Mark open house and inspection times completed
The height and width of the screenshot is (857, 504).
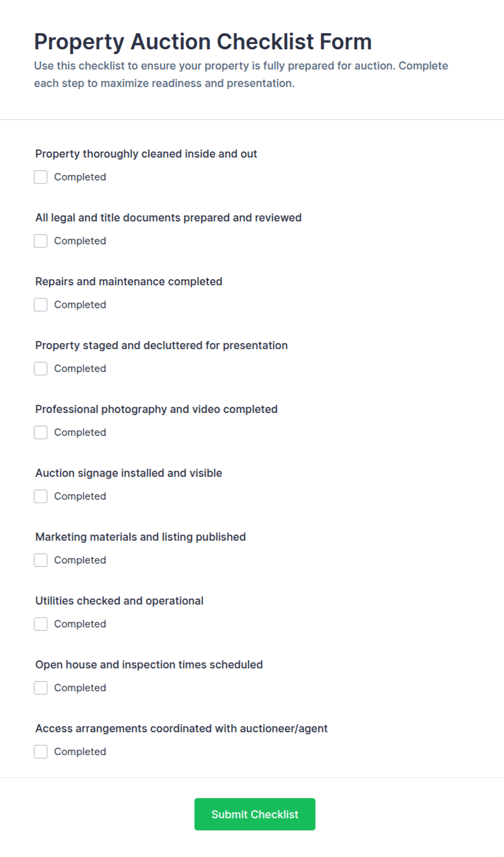click(x=41, y=688)
